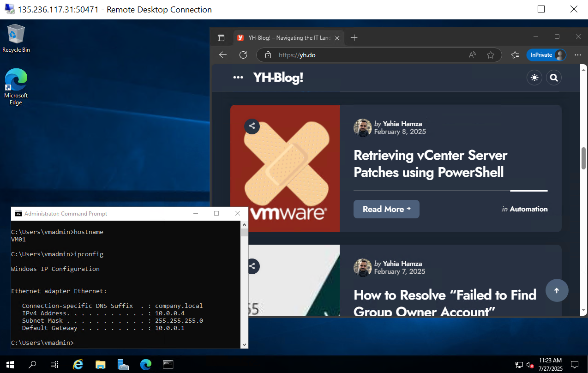Share the vCenter patches post
The image size is (588, 373).
[x=252, y=126]
